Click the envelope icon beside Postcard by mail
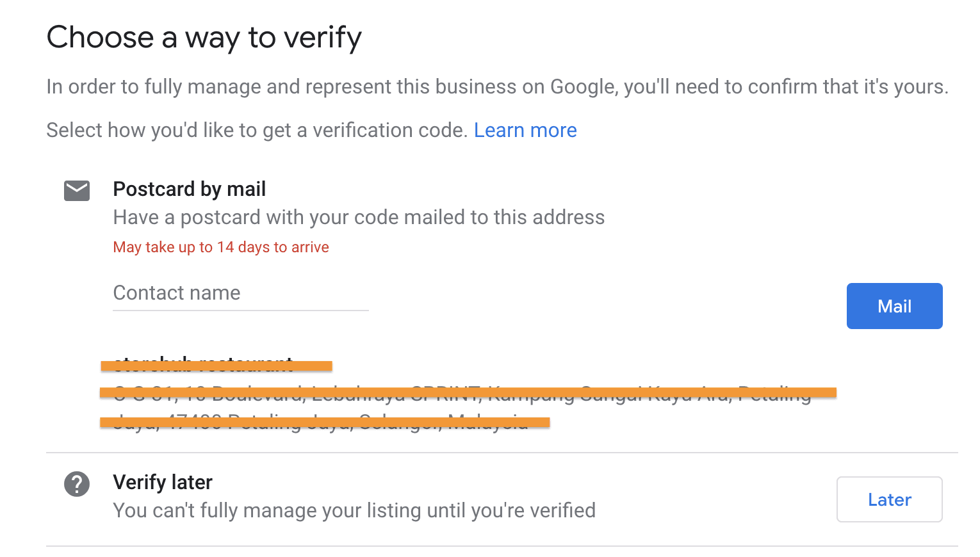Image resolution: width=980 pixels, height=557 pixels. (x=77, y=191)
